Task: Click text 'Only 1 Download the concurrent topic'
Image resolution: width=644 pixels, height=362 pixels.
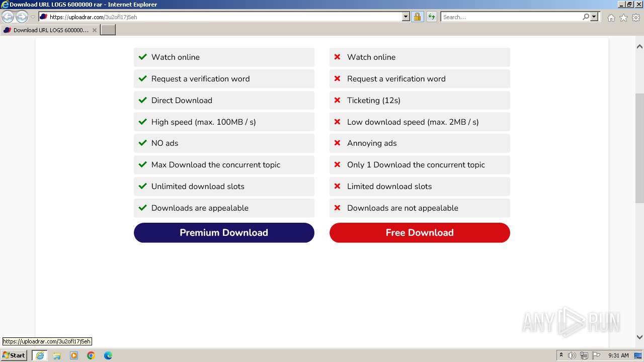Action: tap(416, 165)
